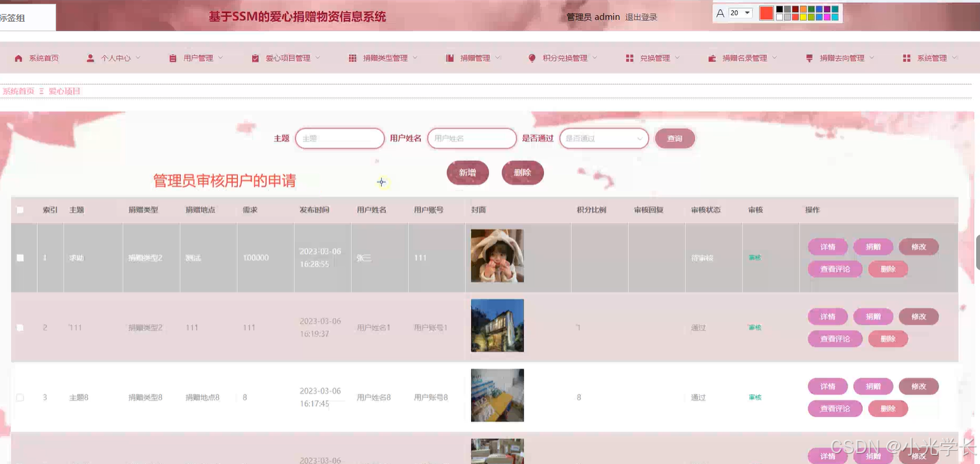Open 详情 for the 求助 row

[828, 247]
